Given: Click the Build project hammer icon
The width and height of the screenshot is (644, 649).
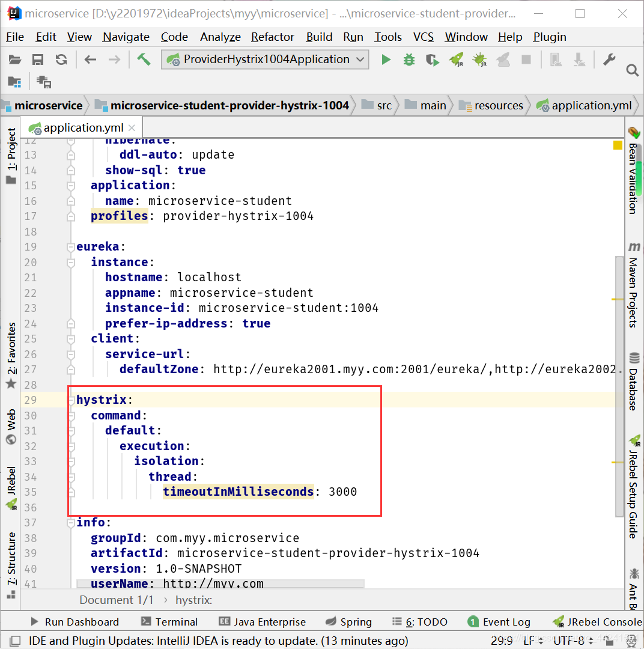Looking at the screenshot, I should (x=144, y=59).
